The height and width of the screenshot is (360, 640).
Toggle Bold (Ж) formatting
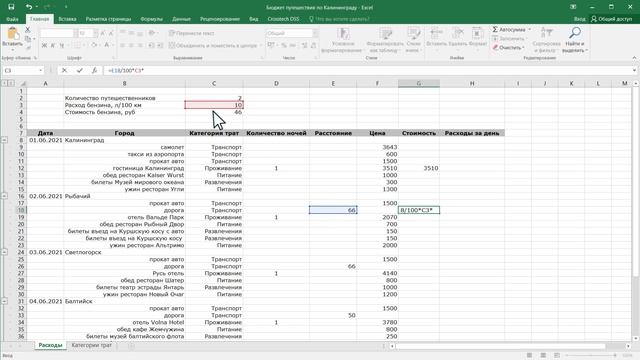(x=44, y=45)
